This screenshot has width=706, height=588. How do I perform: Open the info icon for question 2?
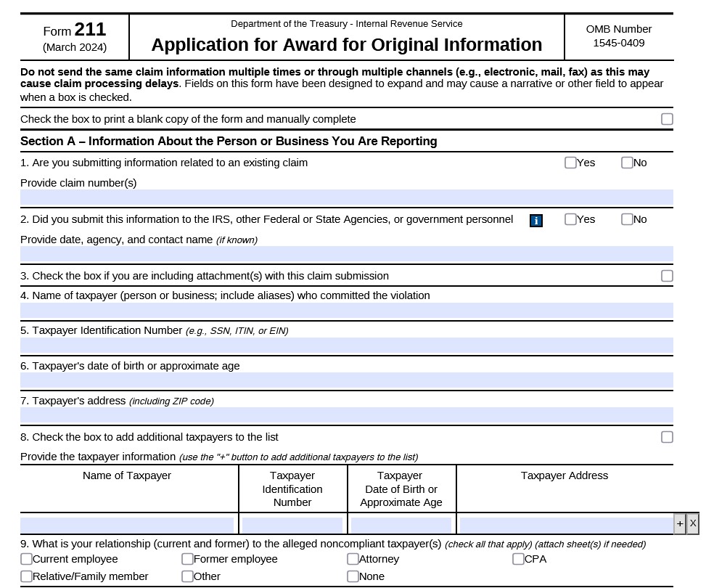(535, 221)
